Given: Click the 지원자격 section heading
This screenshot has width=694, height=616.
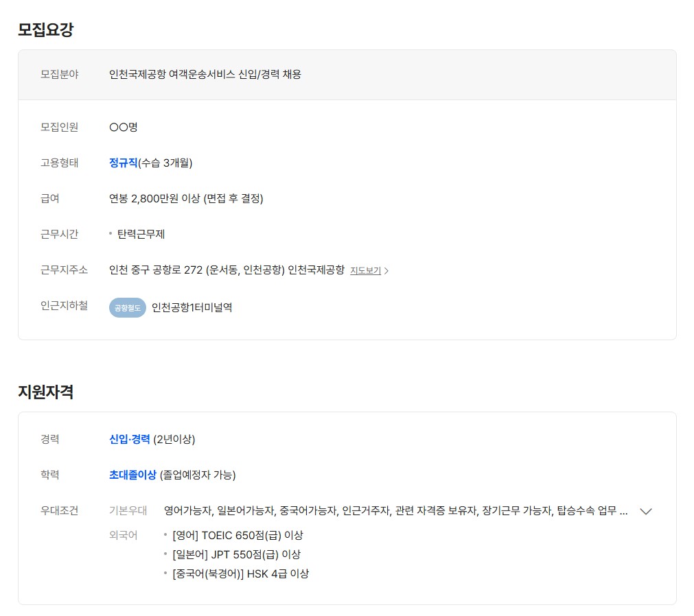Looking at the screenshot, I should [x=45, y=392].
